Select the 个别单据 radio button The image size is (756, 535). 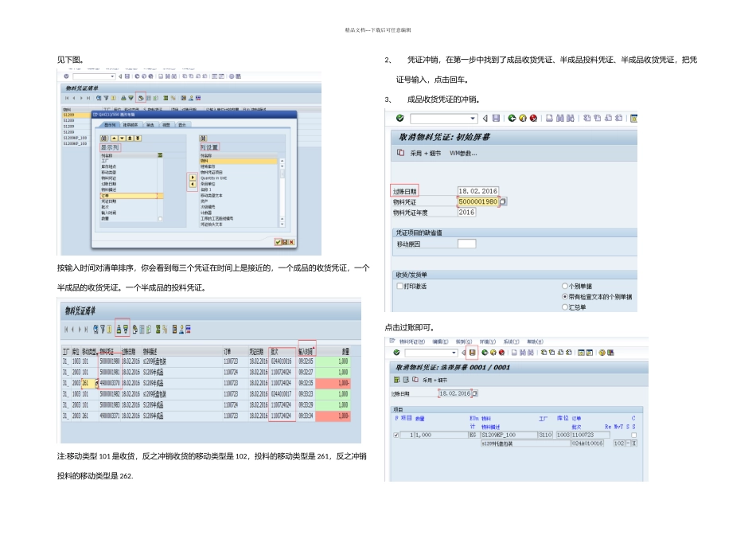pyautogui.click(x=564, y=286)
